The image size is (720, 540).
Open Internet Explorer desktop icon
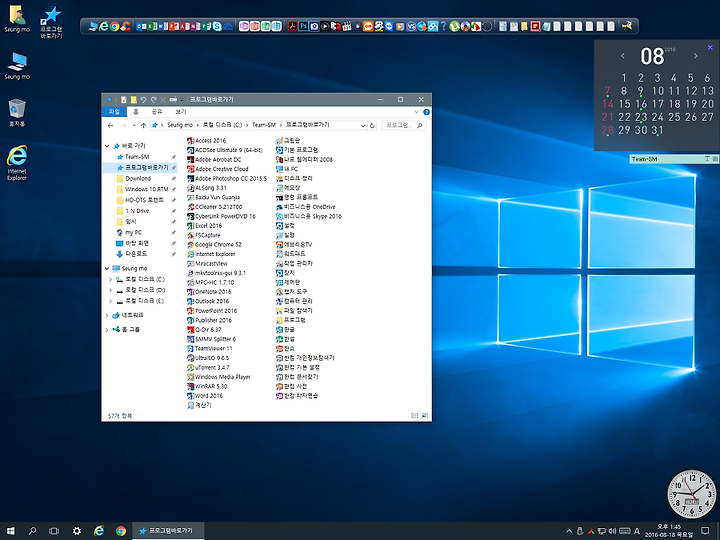pos(17,163)
